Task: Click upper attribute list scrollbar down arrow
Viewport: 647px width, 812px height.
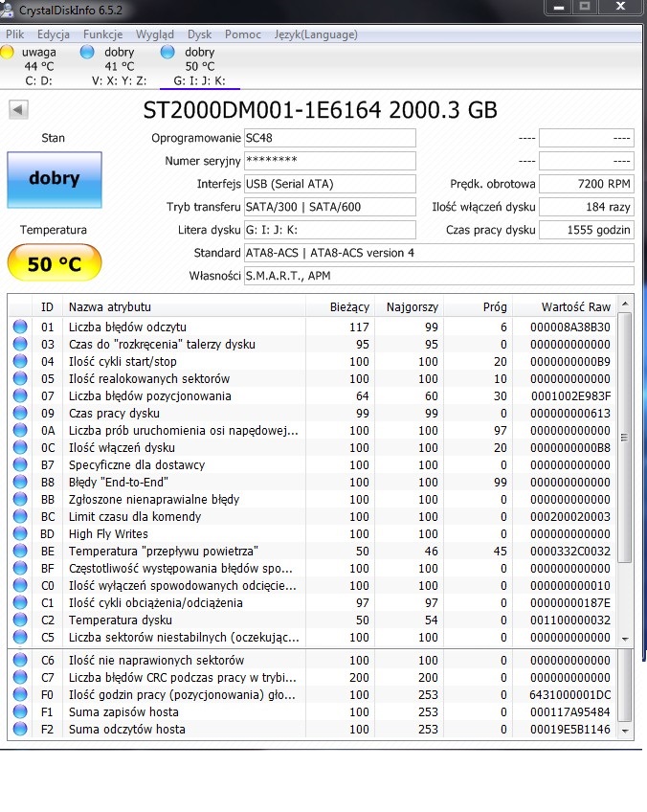Action: [x=625, y=639]
